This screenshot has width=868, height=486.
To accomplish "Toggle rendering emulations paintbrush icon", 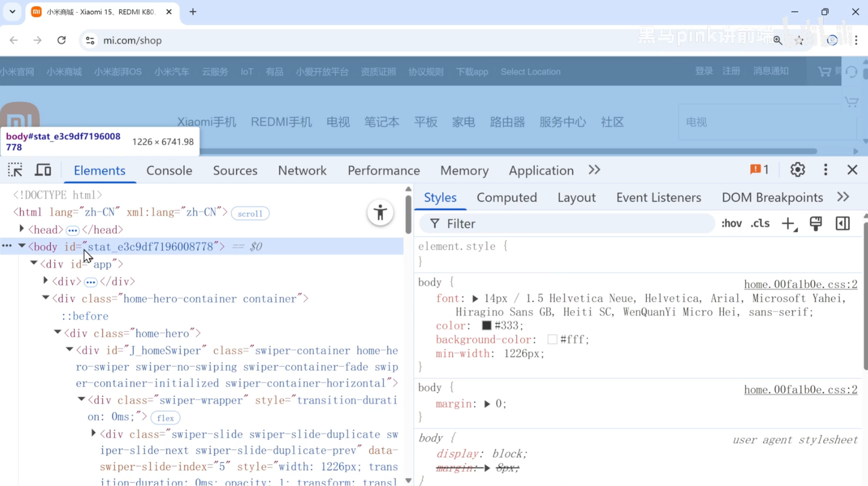I will (815, 224).
